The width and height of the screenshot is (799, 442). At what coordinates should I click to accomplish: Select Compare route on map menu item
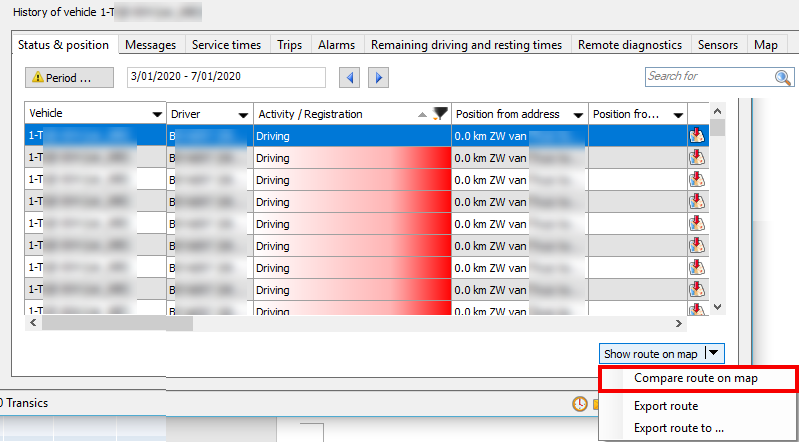[x=696, y=378]
